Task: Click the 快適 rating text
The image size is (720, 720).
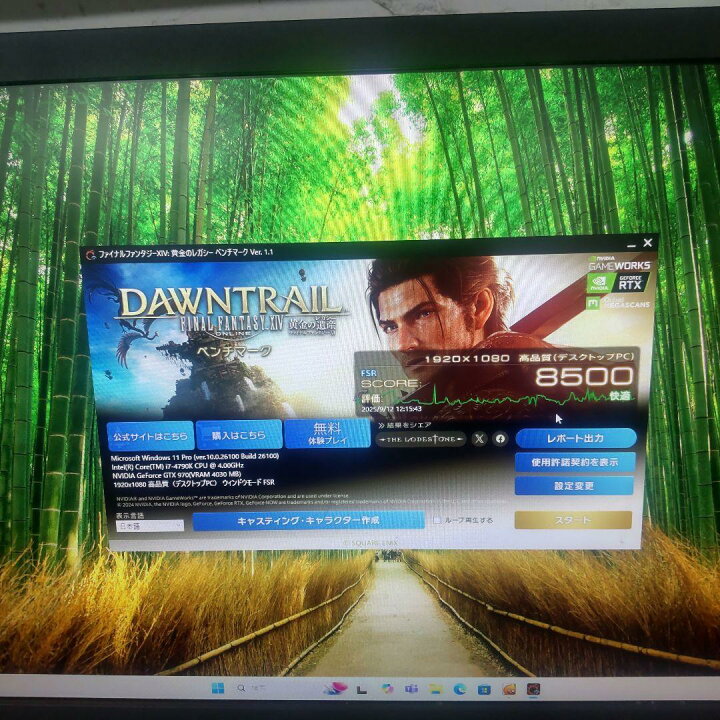Action: pos(620,395)
